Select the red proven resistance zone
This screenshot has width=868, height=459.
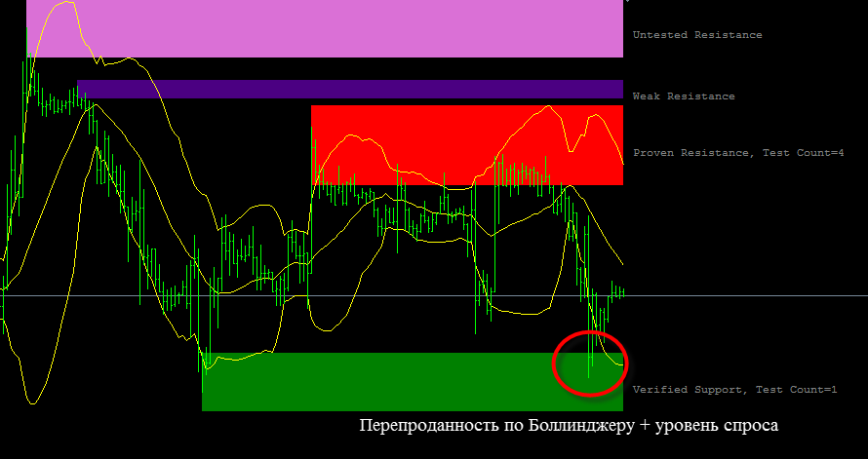click(x=466, y=145)
